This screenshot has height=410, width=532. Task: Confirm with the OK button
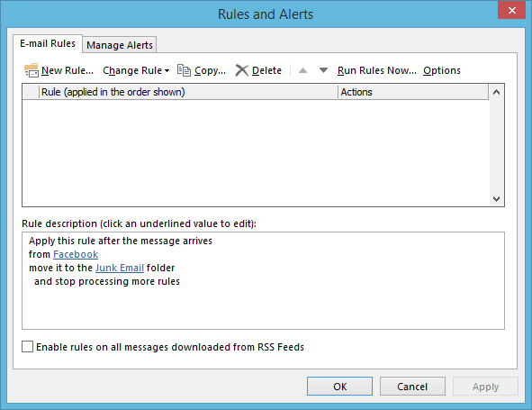click(339, 387)
